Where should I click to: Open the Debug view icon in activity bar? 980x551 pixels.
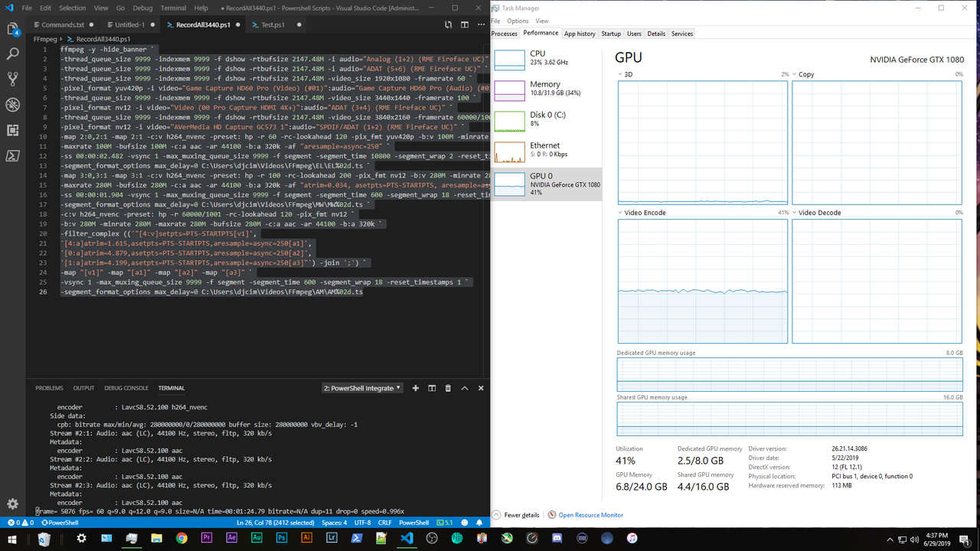pyautogui.click(x=12, y=105)
